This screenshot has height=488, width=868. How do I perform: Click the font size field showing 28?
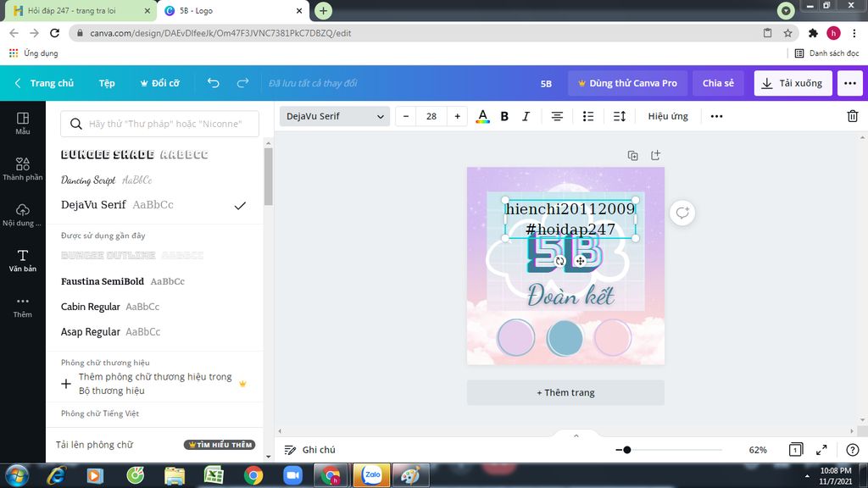coord(431,116)
